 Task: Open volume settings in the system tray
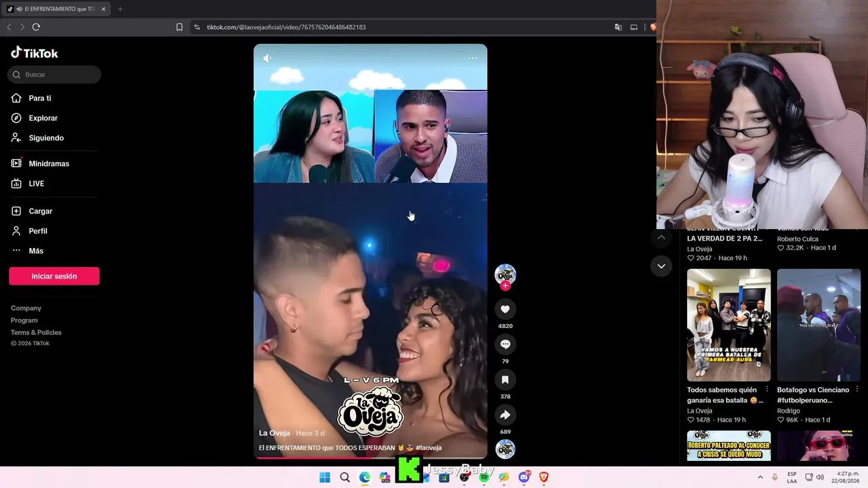point(820,477)
